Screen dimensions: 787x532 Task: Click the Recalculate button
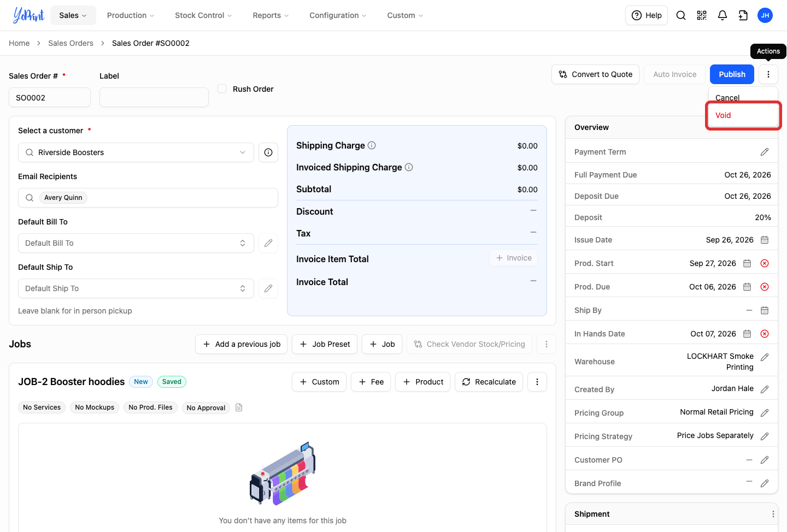[x=489, y=382]
